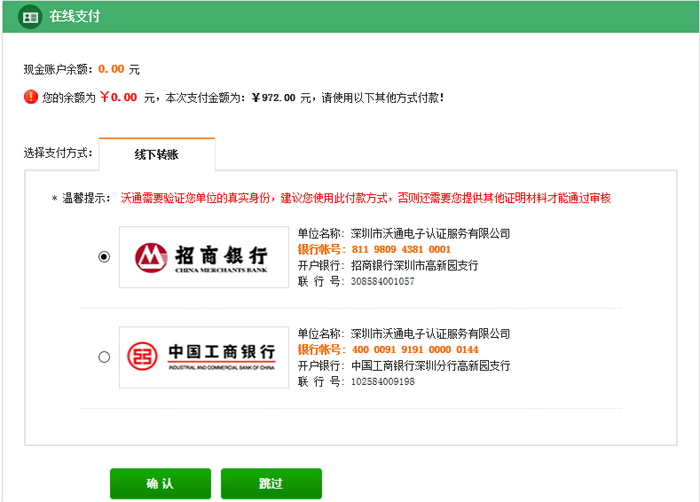Click the 招商银行深圳市高新园支行 branch text
700x502 pixels.
[414, 266]
